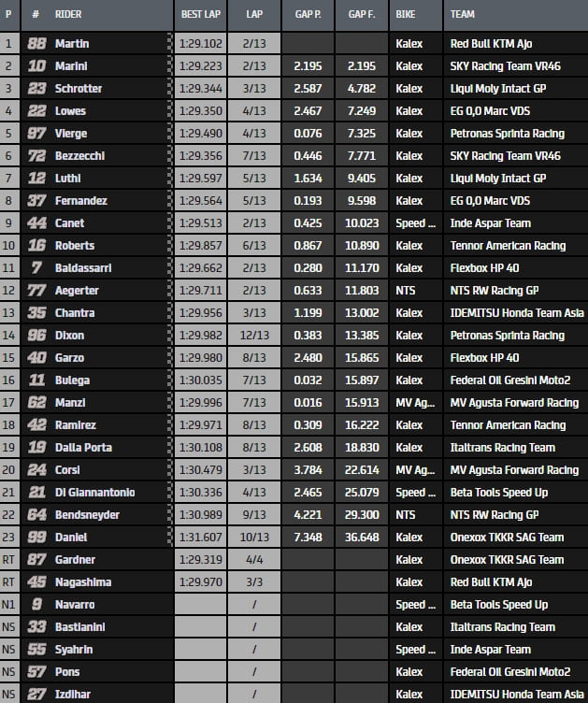Select Bendsneyder's lap count 9/13

click(253, 514)
